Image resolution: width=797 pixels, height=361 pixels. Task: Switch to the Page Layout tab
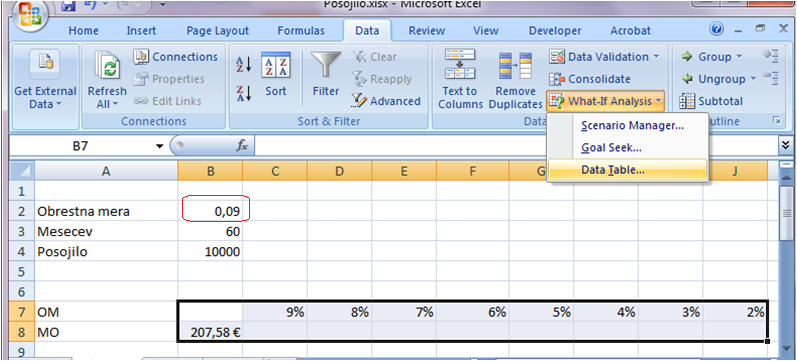point(218,31)
